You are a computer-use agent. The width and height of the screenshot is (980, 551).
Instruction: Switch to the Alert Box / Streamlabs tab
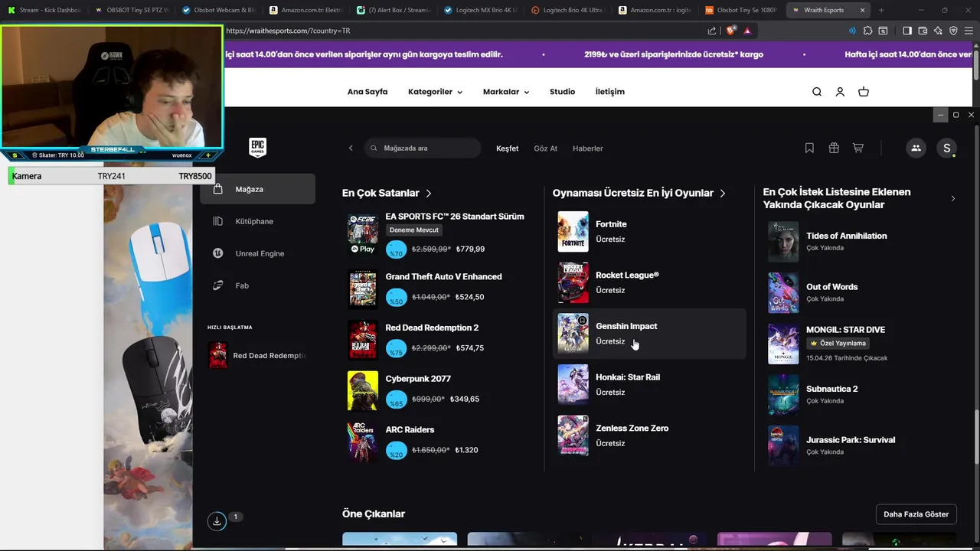tap(395, 10)
